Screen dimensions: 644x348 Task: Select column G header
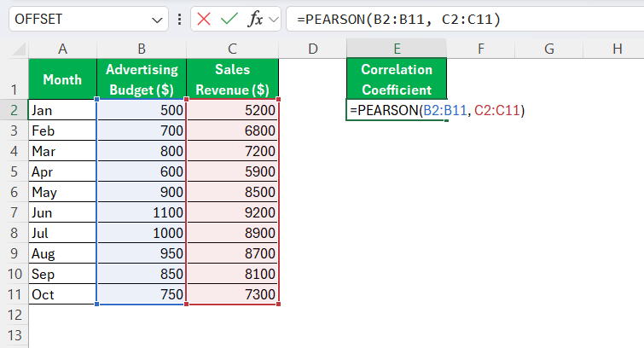click(549, 49)
